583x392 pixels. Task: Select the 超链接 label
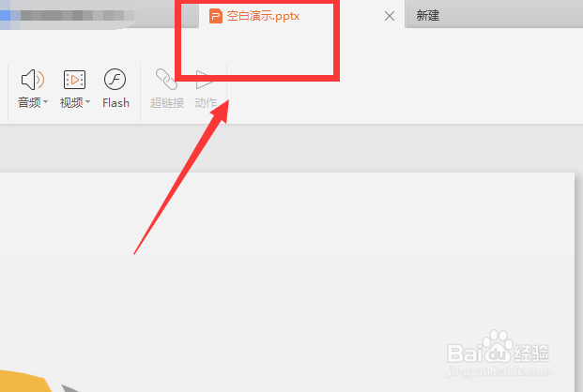(167, 102)
